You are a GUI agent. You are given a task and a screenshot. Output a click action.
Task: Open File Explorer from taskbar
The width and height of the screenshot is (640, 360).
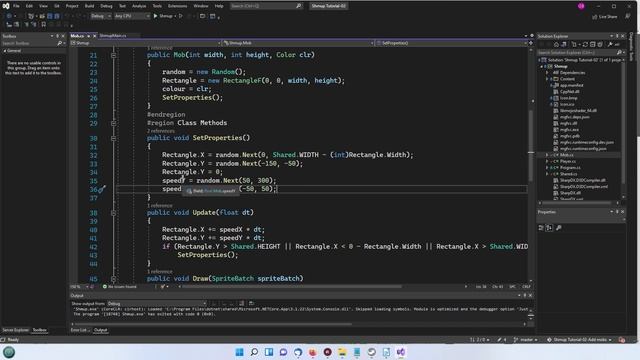tap(342, 352)
